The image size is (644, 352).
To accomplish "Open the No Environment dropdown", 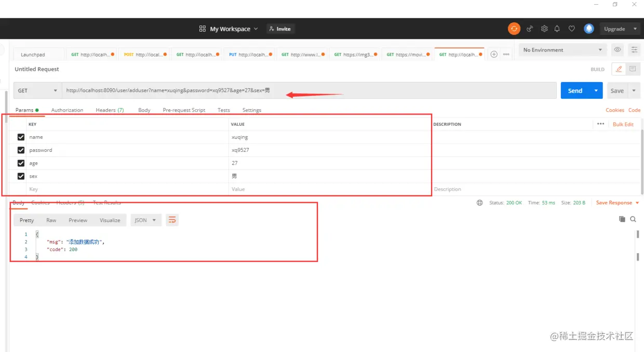I will click(563, 50).
